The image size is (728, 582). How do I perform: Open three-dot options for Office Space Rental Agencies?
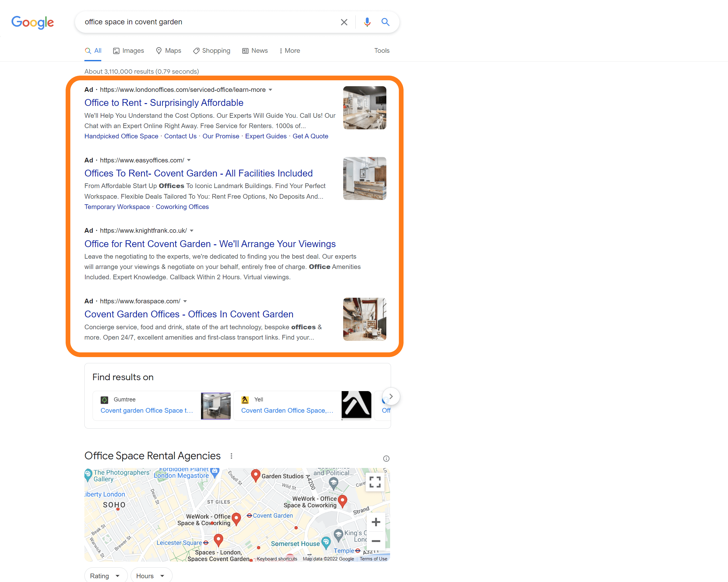tap(231, 456)
